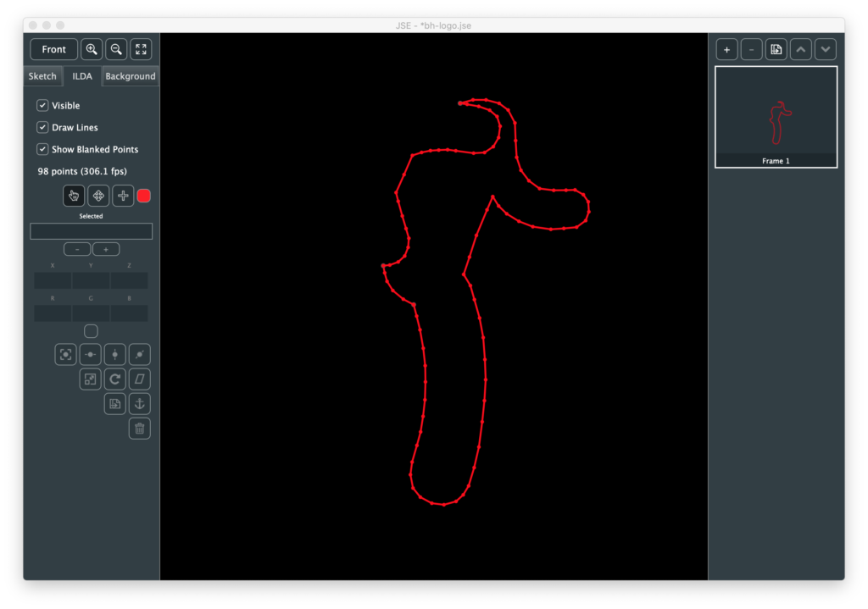Click the circular arrow rotate icon
This screenshot has width=868, height=609.
pos(115,379)
